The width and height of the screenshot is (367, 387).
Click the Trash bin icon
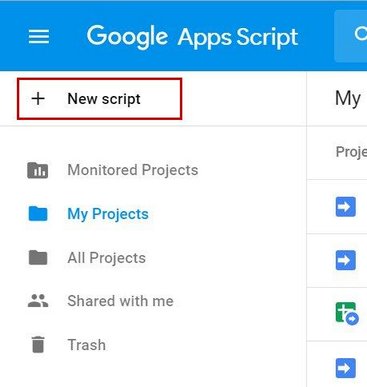click(38, 344)
